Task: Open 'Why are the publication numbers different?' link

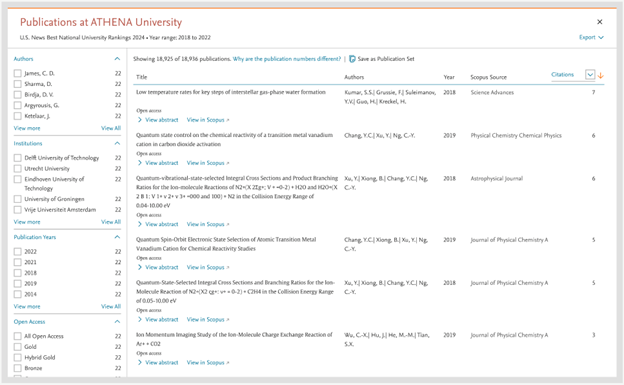Action: pyautogui.click(x=287, y=59)
